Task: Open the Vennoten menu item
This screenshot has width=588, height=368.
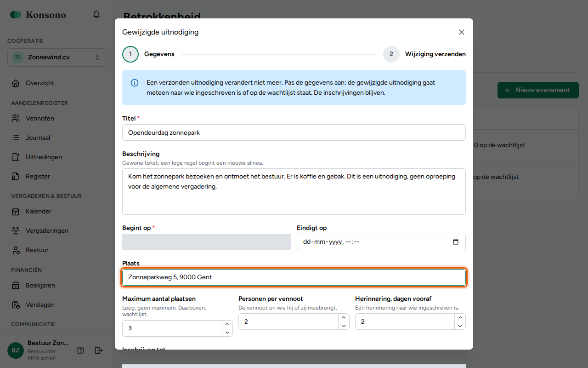Action: coord(57,119)
